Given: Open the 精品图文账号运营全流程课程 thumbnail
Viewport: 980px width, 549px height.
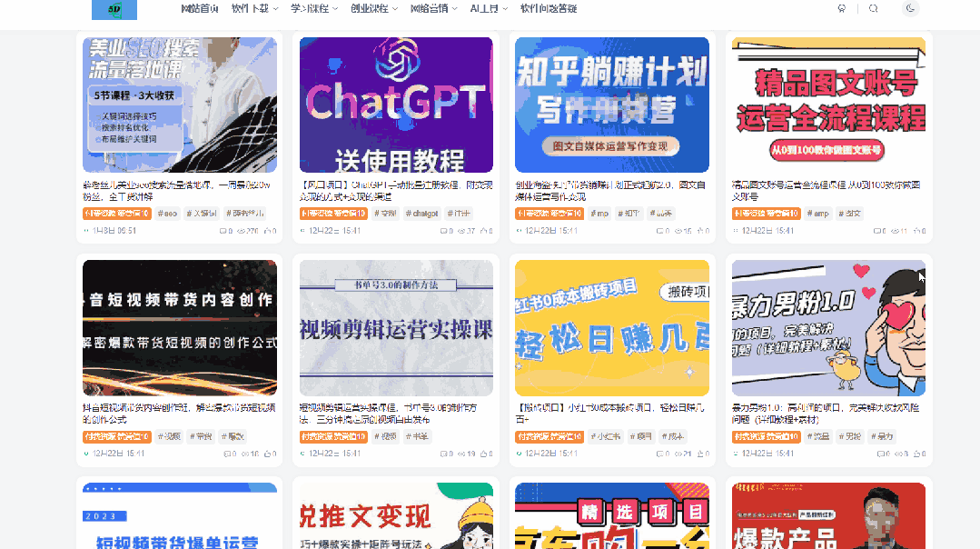Looking at the screenshot, I should [828, 105].
